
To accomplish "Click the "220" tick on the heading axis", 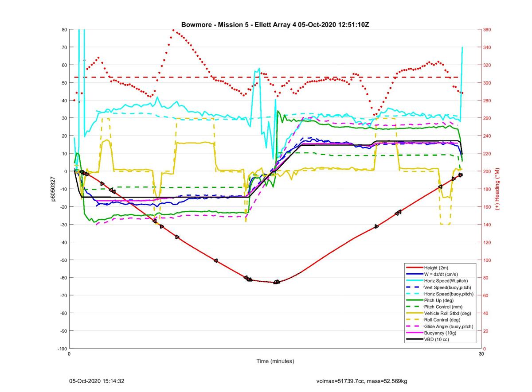I will (487, 154).
